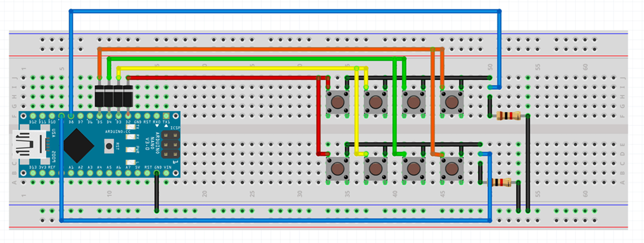The height and width of the screenshot is (243, 644).
Task: Click the rightmost diode connected to red wire
Action: pos(128,95)
